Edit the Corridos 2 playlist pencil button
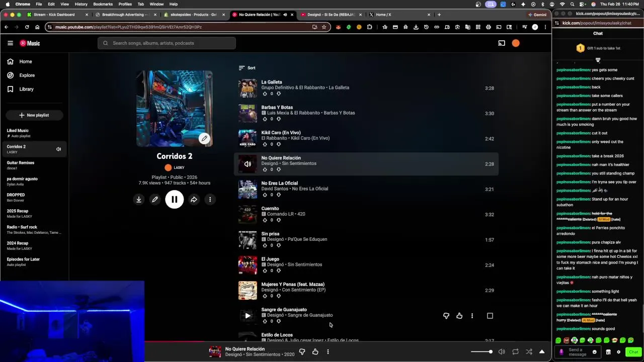Image resolution: width=644 pixels, height=362 pixels. coord(155,200)
